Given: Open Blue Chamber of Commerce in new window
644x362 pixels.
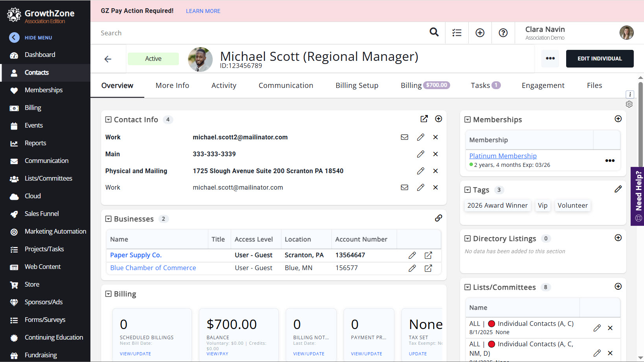Looking at the screenshot, I should point(428,268).
